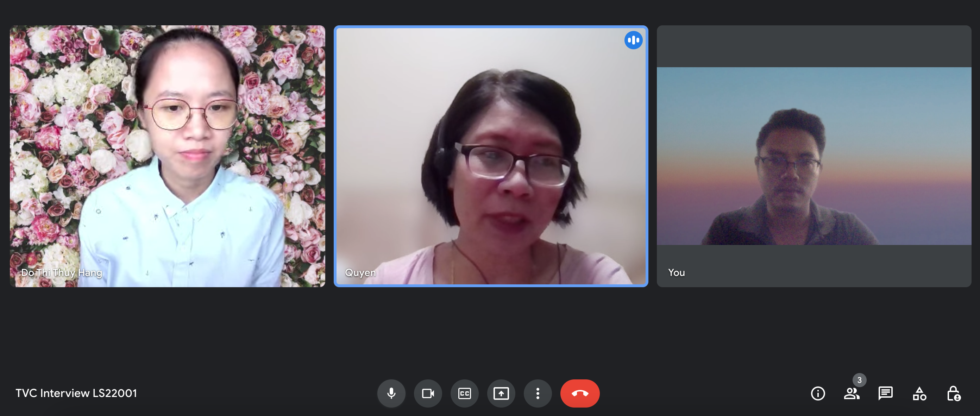Open the Activities shapes icon
980x416 pixels.
[x=919, y=393]
